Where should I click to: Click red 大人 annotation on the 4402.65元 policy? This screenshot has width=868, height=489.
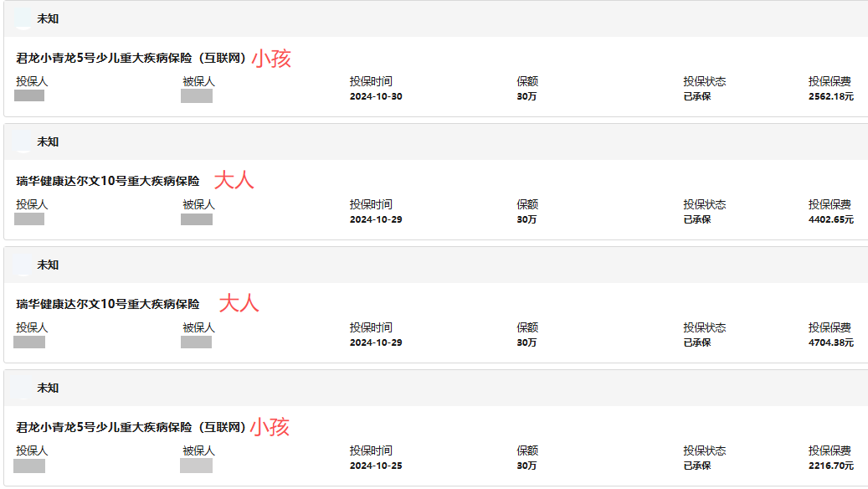234,180
